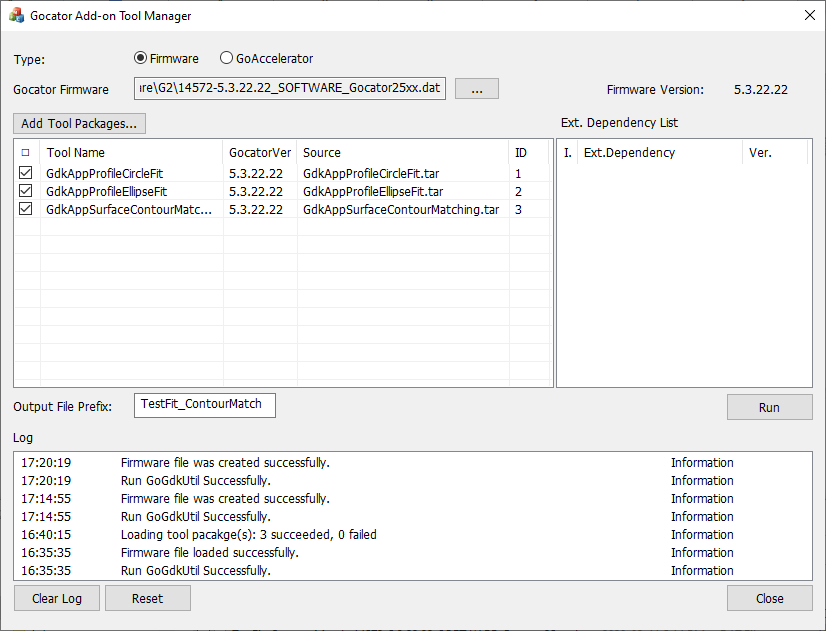Click the ID column header
Image resolution: width=826 pixels, height=631 pixels.
coord(529,153)
